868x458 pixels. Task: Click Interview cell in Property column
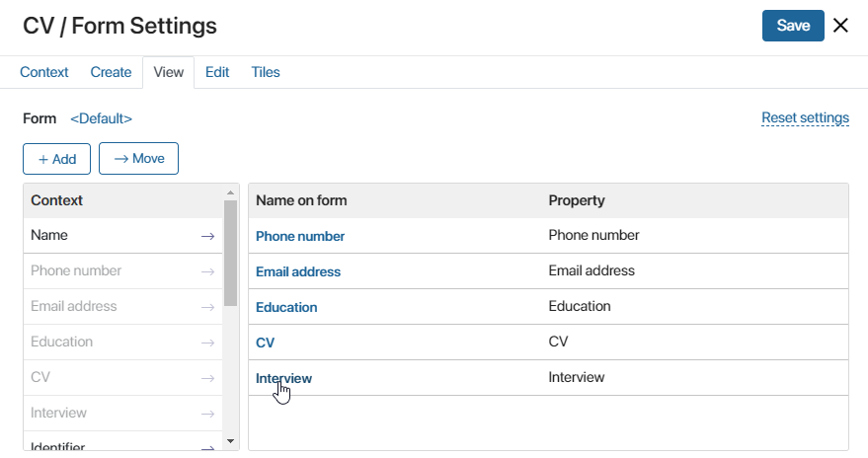577,377
